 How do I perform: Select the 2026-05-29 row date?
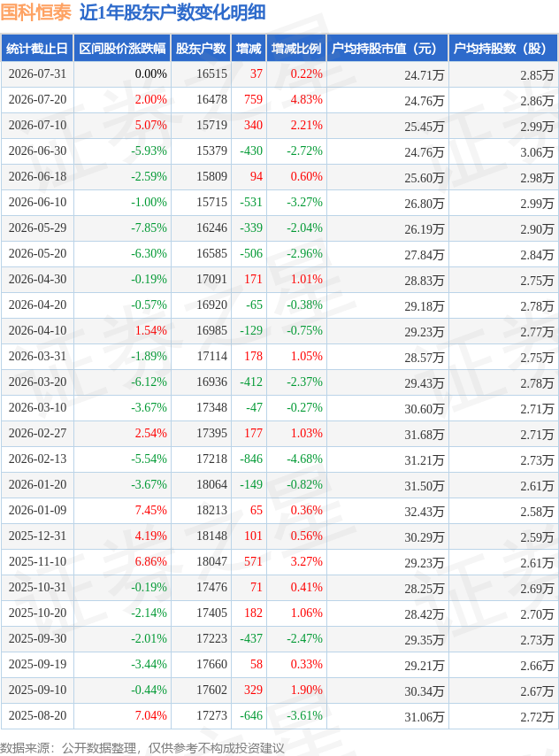pos(37,228)
